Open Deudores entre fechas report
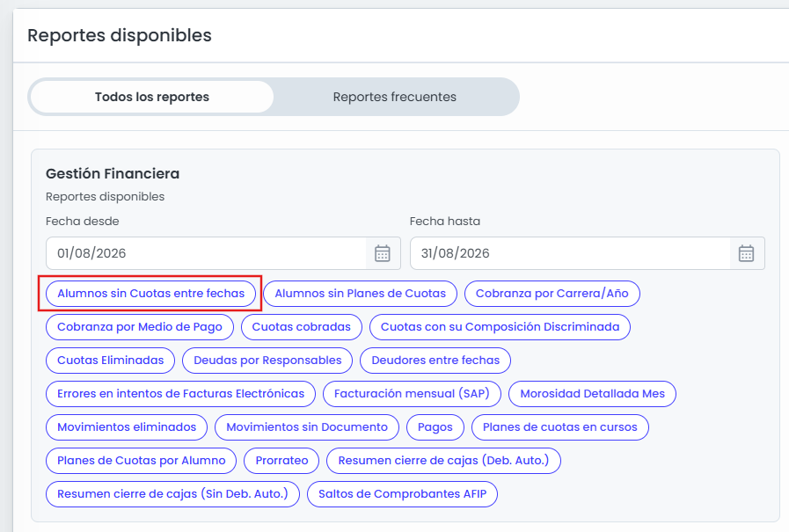This screenshot has height=532, width=789. click(x=435, y=361)
